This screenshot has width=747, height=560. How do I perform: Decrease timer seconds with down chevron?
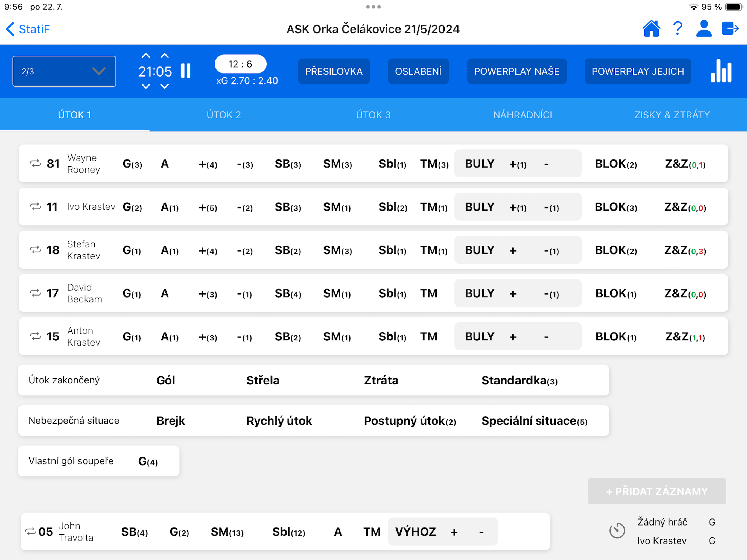pos(164,86)
